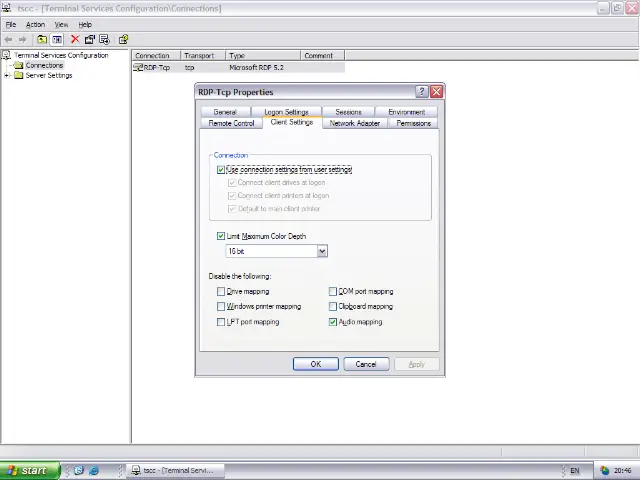Click the Help toolbar icon
Viewport: 640px width, 480px height.
[x=123, y=39]
